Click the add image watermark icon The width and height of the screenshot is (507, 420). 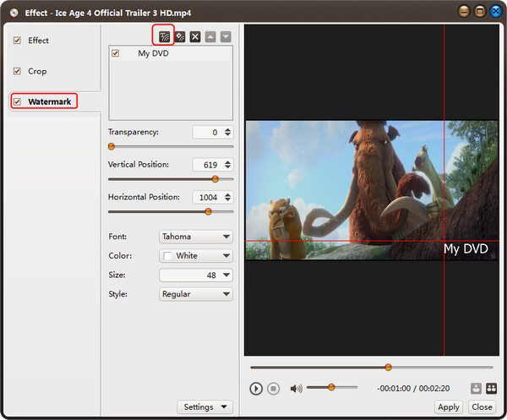[x=180, y=36]
